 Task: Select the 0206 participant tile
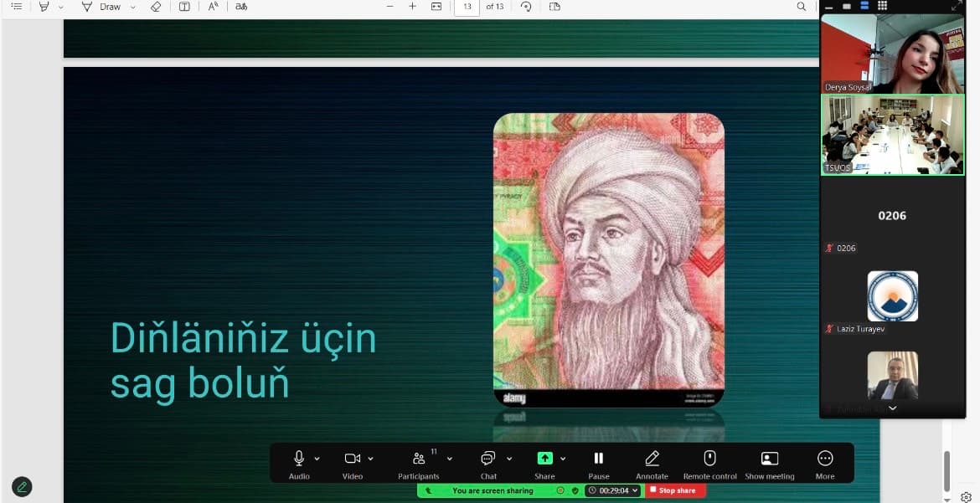[893, 216]
